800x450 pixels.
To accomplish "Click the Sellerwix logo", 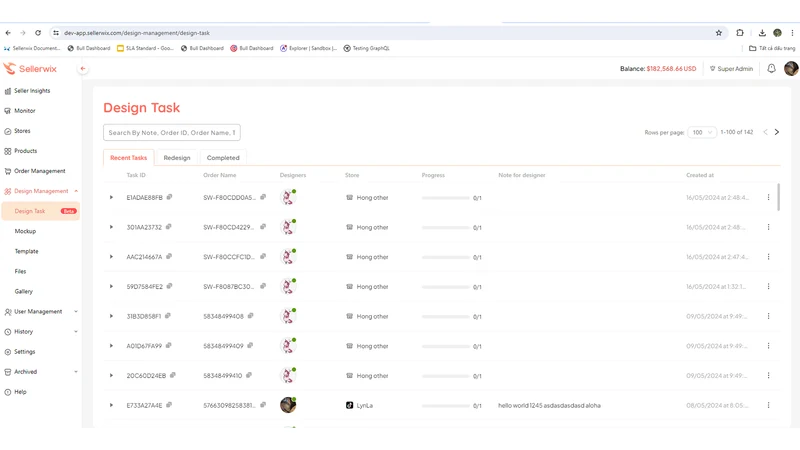I will pyautogui.click(x=30, y=68).
